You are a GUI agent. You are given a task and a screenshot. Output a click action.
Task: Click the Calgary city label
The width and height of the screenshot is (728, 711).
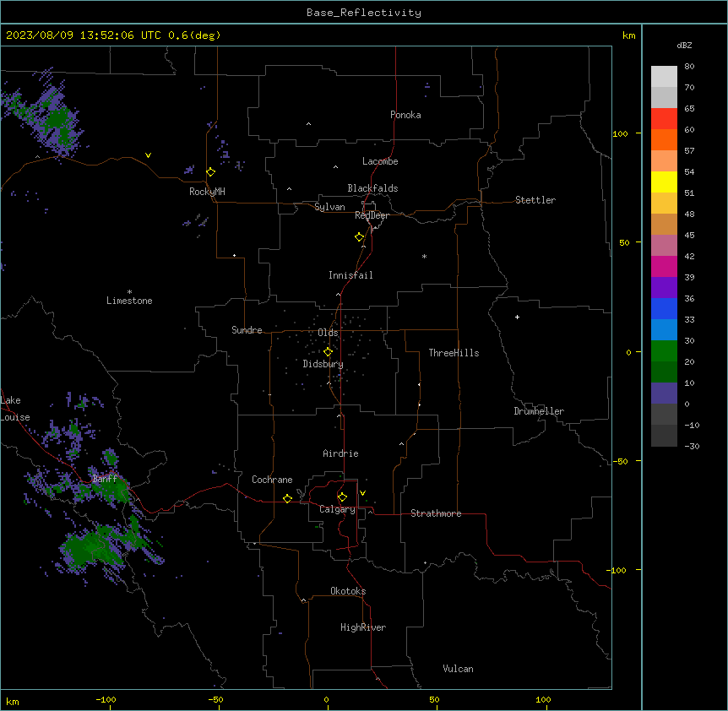[337, 509]
